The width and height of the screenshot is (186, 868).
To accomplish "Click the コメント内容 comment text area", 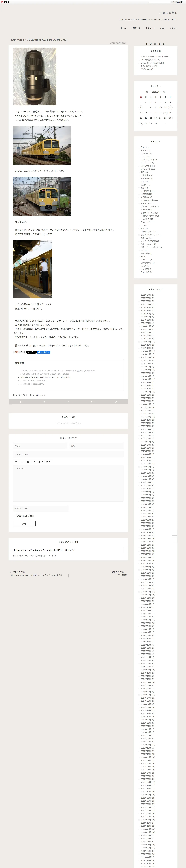I will pos(68,483).
